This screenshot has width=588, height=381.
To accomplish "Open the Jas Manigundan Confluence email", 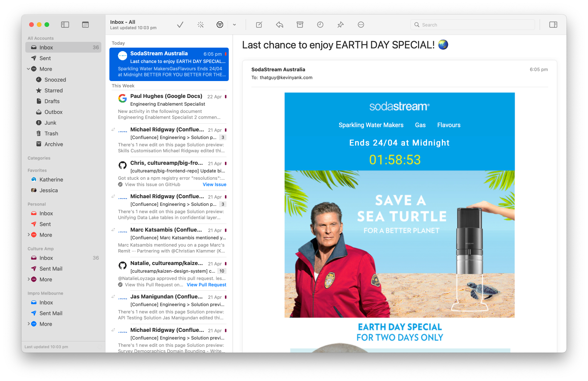I will pyautogui.click(x=169, y=307).
